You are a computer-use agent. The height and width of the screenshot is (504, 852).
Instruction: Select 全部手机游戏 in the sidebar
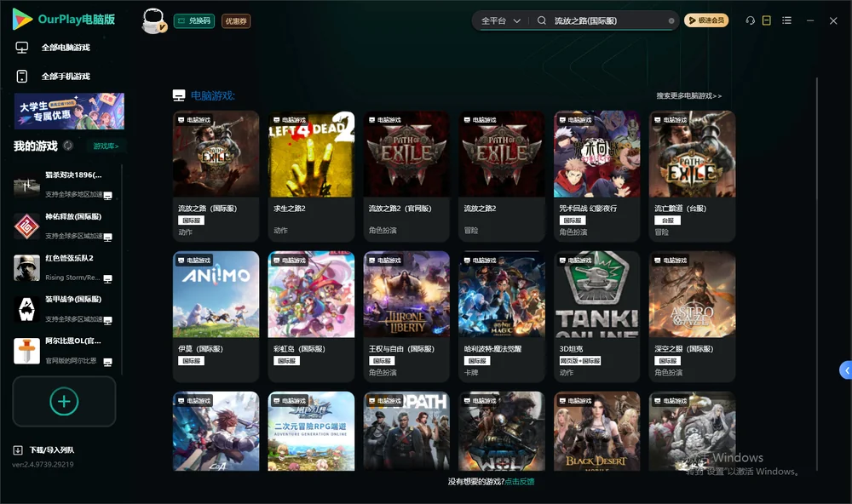pos(66,77)
